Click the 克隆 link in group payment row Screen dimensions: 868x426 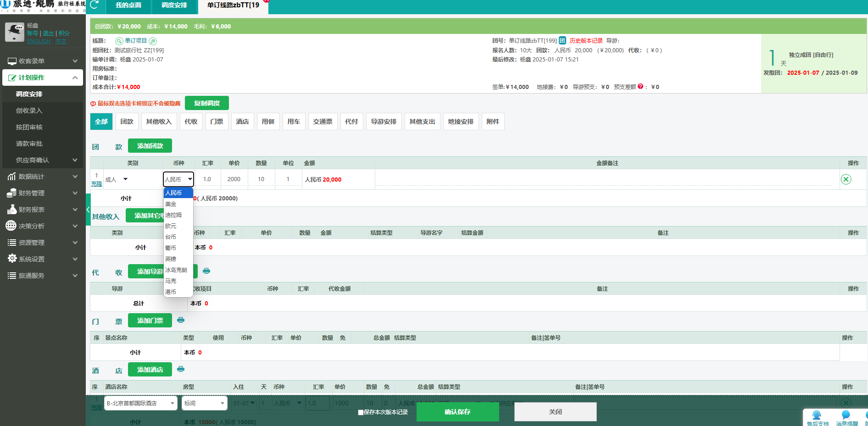[96, 184]
